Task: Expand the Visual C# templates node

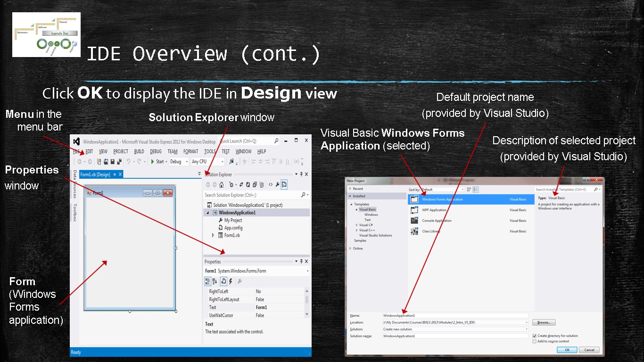Action: (356, 225)
